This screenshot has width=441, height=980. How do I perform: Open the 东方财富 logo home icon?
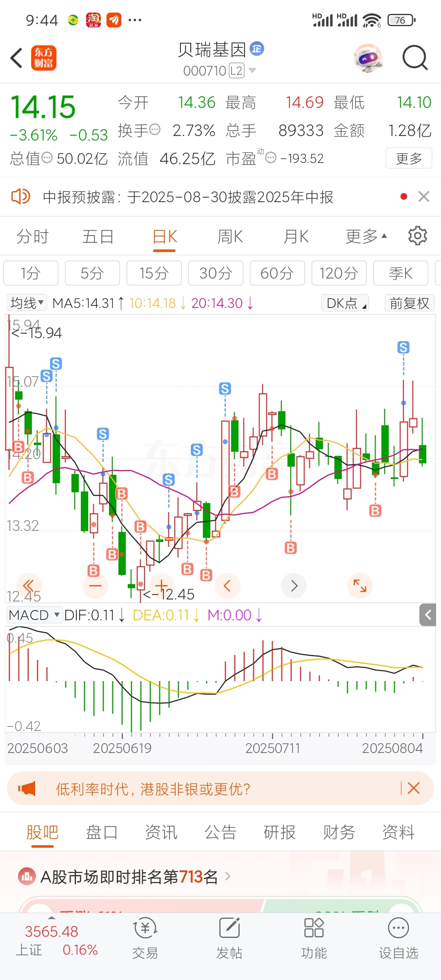[x=44, y=58]
